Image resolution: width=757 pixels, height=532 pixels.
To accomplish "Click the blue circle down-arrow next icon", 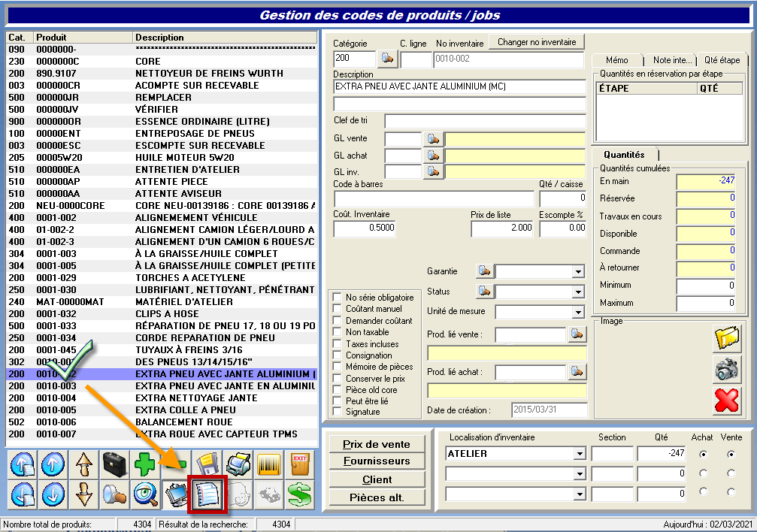I will 53,495.
